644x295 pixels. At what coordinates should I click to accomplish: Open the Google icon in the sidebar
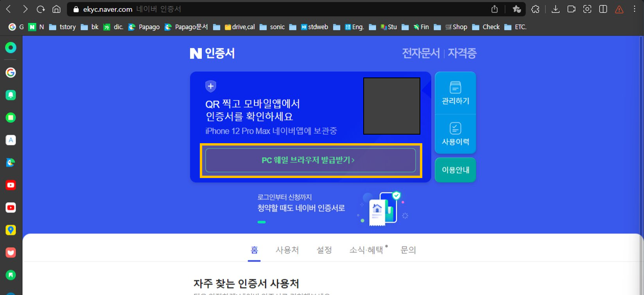[11, 72]
